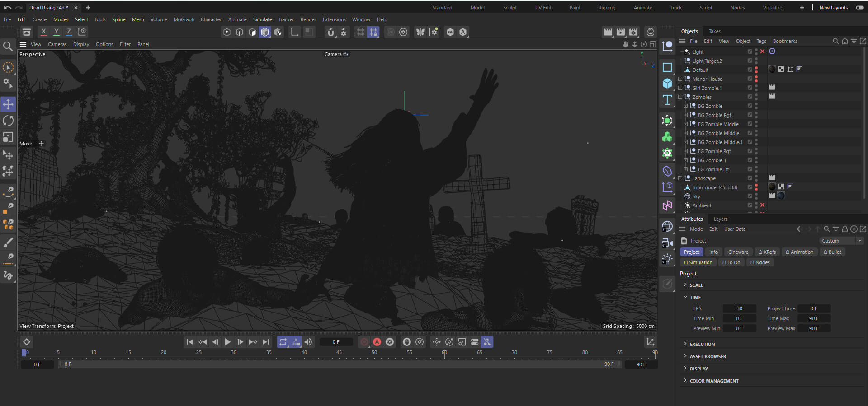Toggle enable mark for Ambient object

tap(762, 205)
